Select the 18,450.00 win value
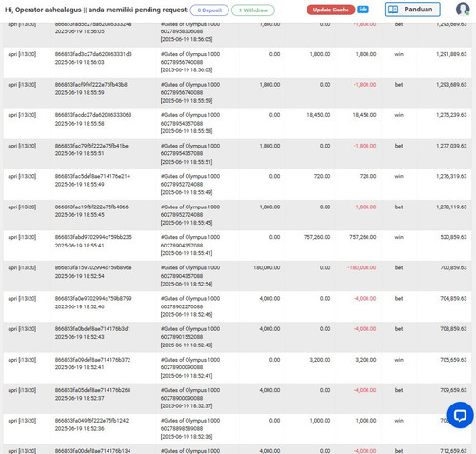Image resolution: width=476 pixels, height=454 pixels. pos(319,115)
